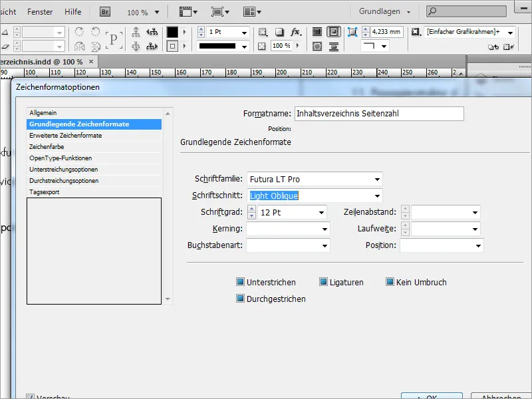532x399 pixels.
Task: Select wrap around object shape icon
Action: tap(317, 46)
